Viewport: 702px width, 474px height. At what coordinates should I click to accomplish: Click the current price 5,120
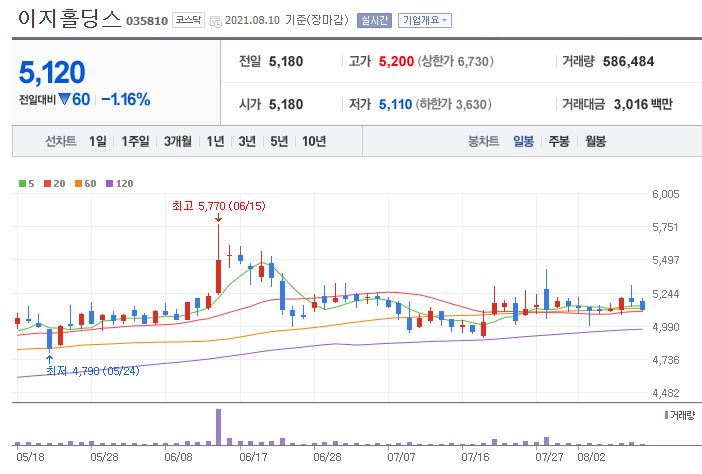pyautogui.click(x=52, y=72)
